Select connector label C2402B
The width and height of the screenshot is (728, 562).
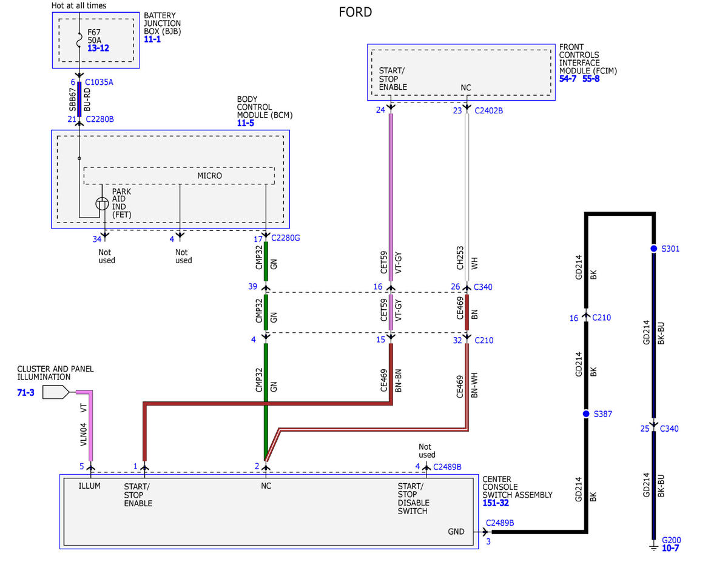(x=488, y=110)
